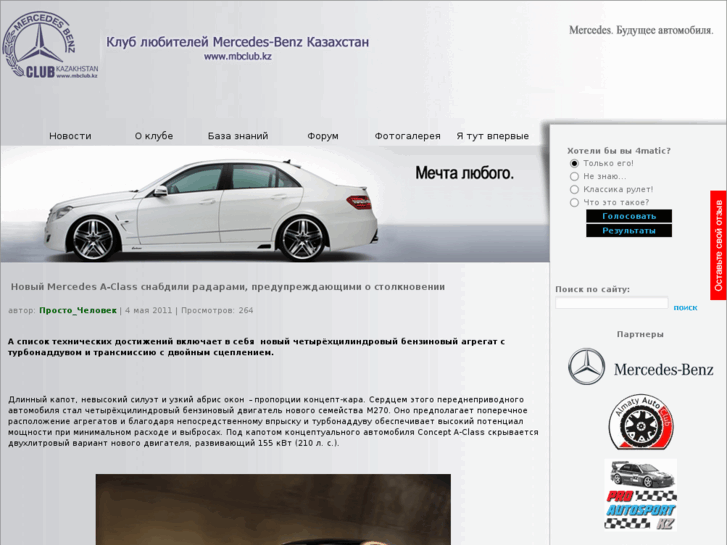The image size is (727, 545).
Task: Click the 'Партнеры' sidebar heading
Action: [x=640, y=334]
